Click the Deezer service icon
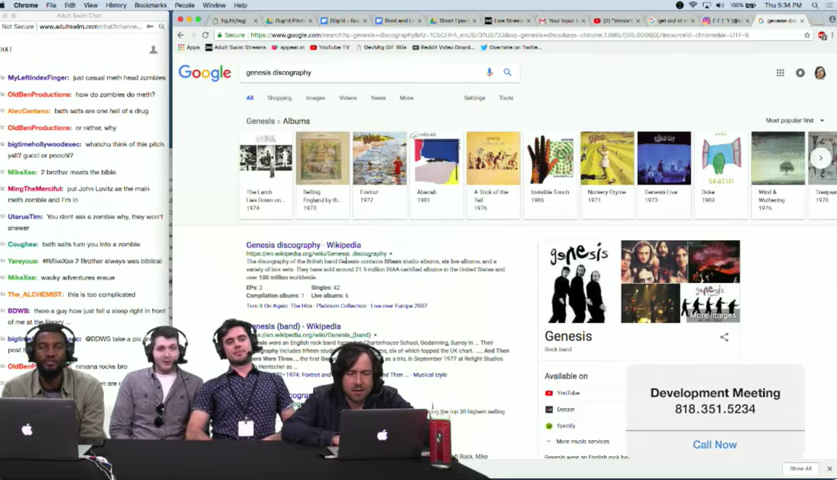837x480 pixels. pyautogui.click(x=549, y=410)
